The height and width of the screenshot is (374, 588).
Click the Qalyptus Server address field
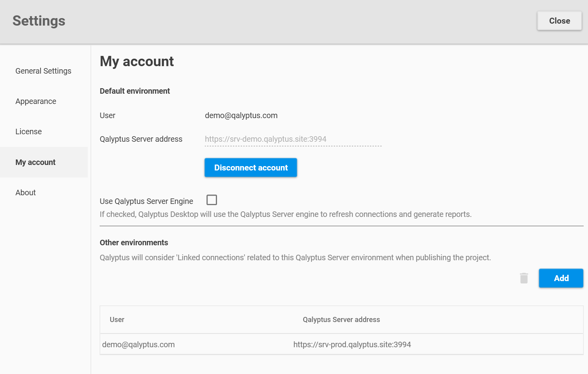pyautogui.click(x=293, y=139)
